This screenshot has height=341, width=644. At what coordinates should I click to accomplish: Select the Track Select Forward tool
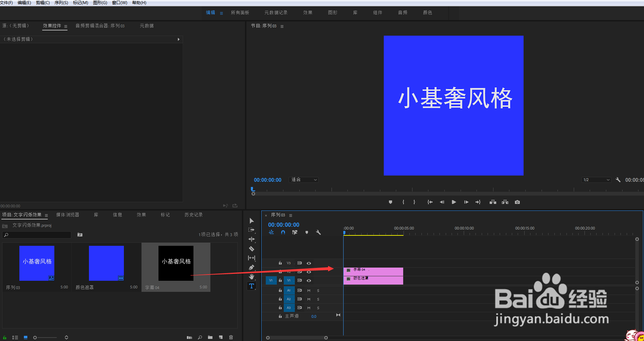252,230
